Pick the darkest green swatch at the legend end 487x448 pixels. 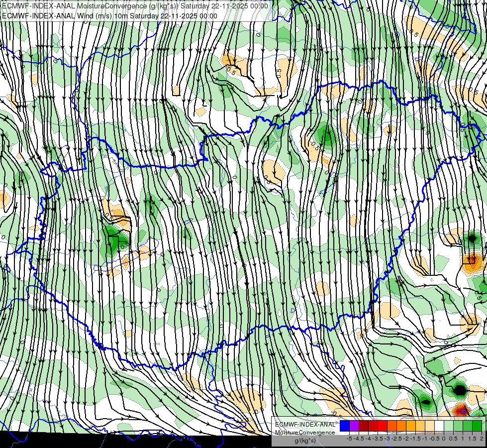point(477,426)
